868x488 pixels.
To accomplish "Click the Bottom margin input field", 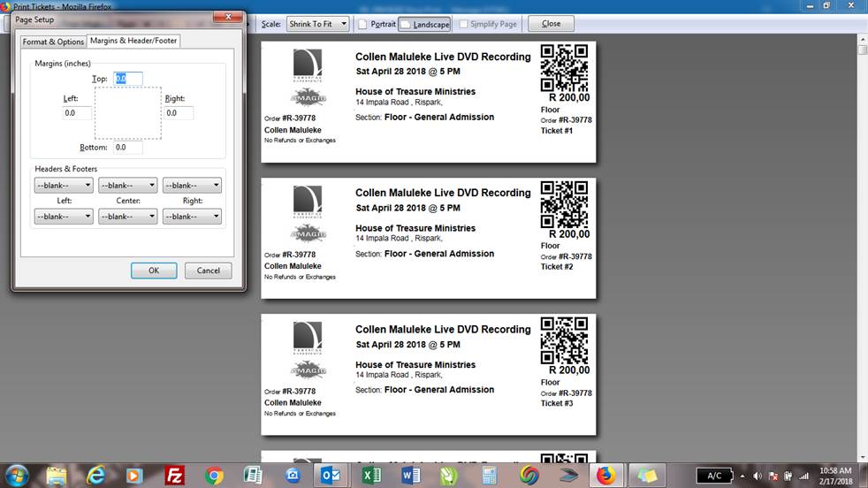I will 128,148.
